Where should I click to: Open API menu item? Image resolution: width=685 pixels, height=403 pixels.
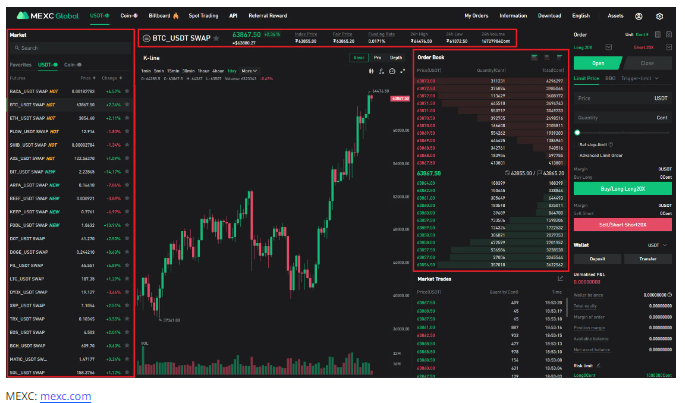[x=233, y=16]
